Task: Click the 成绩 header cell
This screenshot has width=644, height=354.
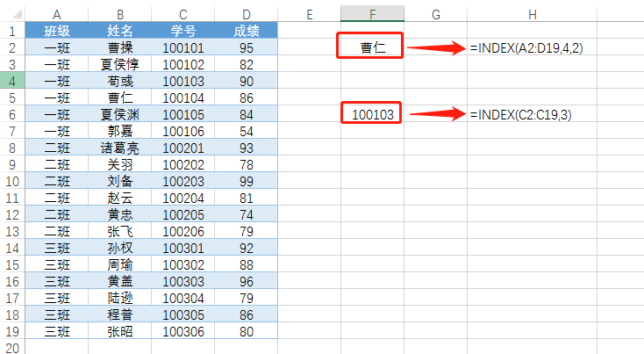Action: [x=246, y=31]
